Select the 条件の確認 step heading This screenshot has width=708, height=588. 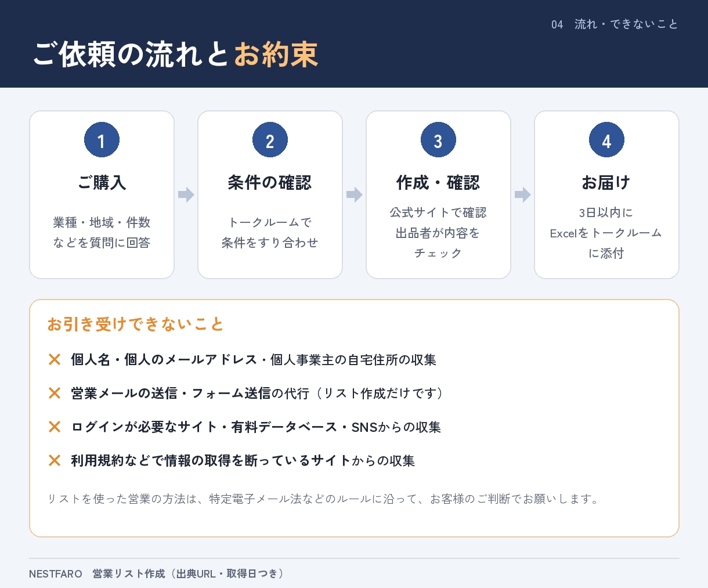point(270,183)
